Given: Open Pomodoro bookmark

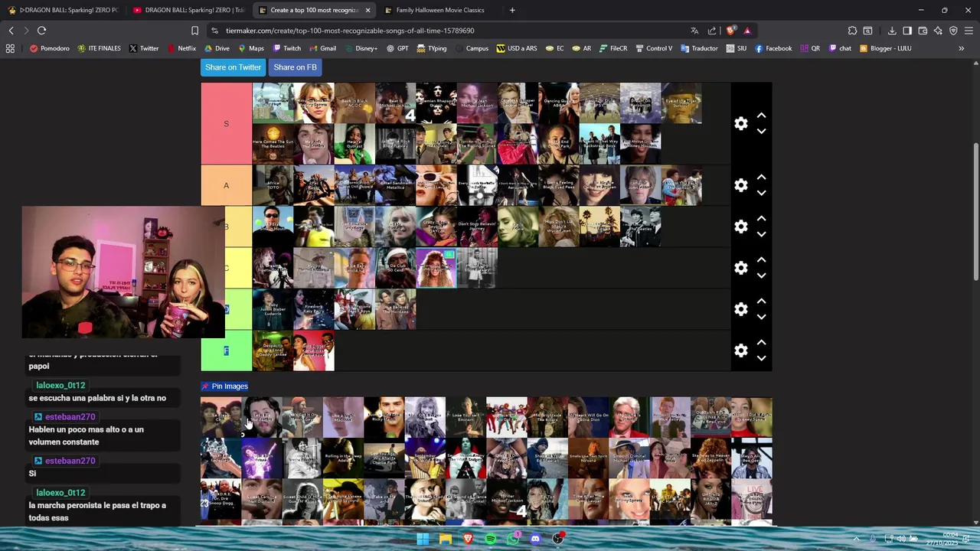Looking at the screenshot, I should click(49, 48).
